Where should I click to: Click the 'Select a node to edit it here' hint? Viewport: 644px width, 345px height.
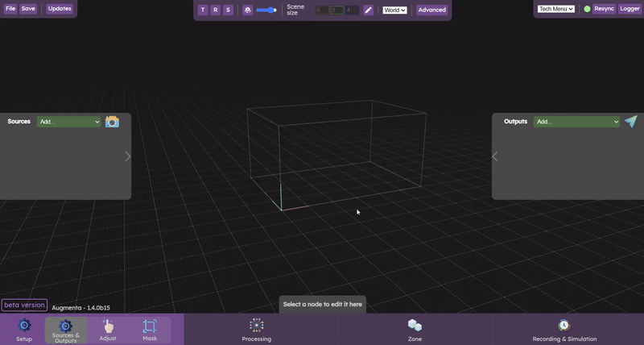pos(323,304)
